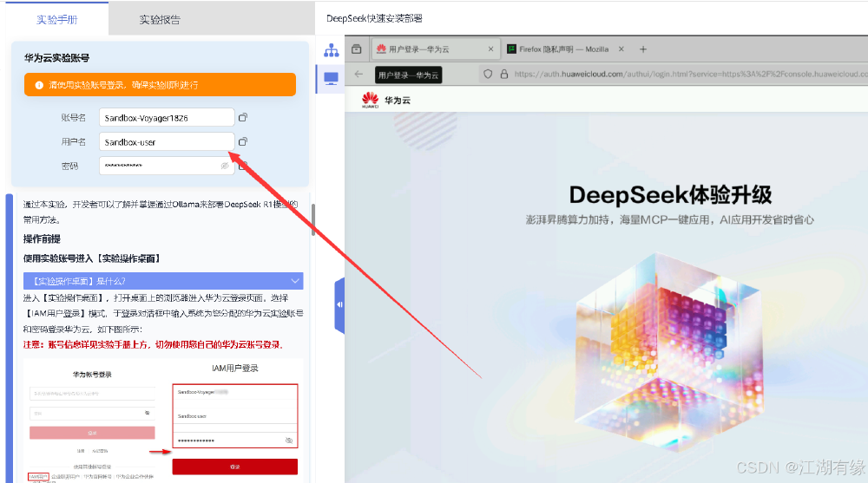Reveal the password with the eye icon

tap(225, 166)
